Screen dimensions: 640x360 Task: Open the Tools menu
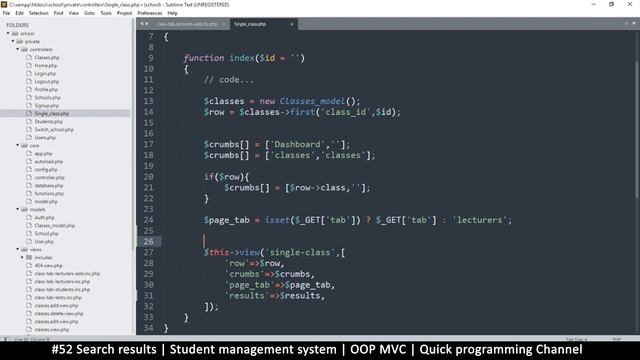106,13
